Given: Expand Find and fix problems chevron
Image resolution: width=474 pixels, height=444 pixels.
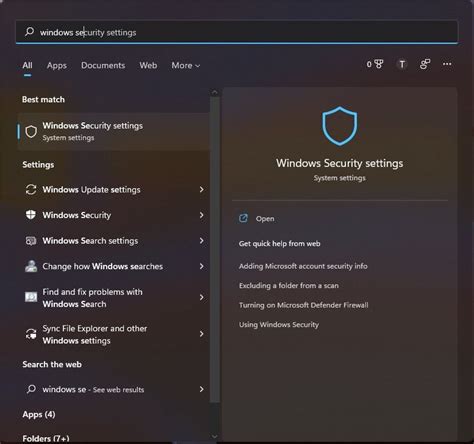Looking at the screenshot, I should [201, 297].
